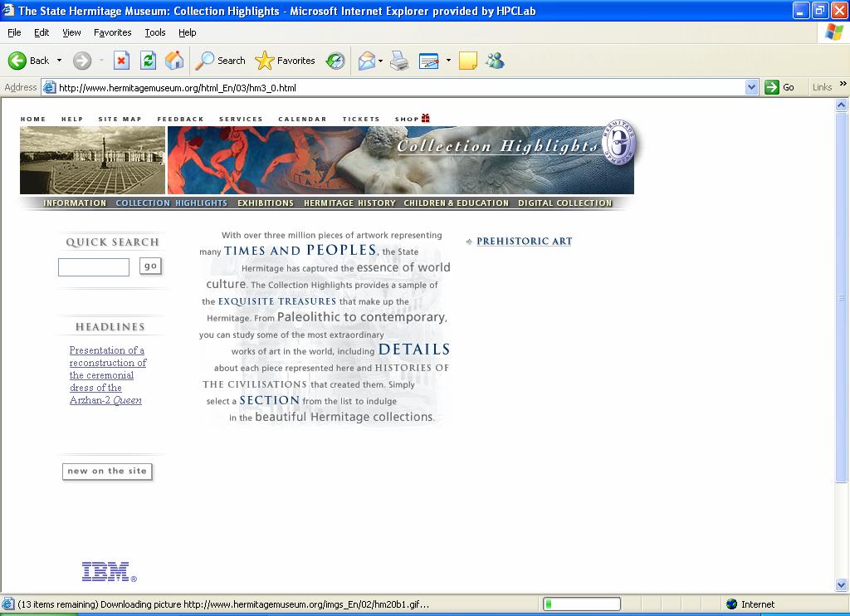850x616 pixels.
Task: Open the SERVICES link
Action: click(x=241, y=119)
